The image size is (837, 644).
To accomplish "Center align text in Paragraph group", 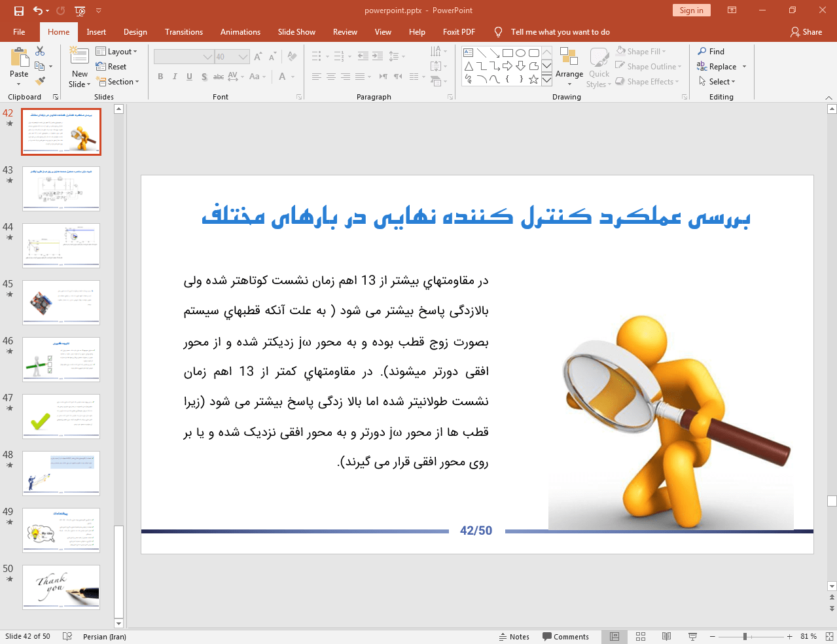I will click(x=331, y=77).
